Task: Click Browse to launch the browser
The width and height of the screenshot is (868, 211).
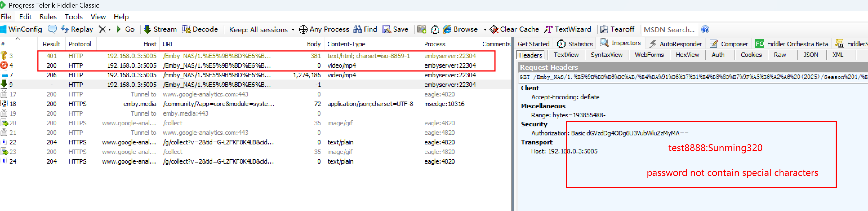Action: click(x=460, y=29)
